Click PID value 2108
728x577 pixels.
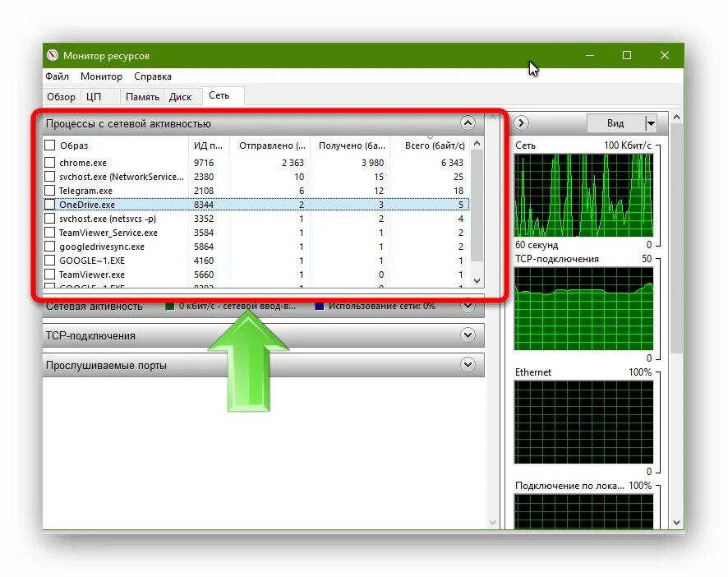tap(204, 191)
